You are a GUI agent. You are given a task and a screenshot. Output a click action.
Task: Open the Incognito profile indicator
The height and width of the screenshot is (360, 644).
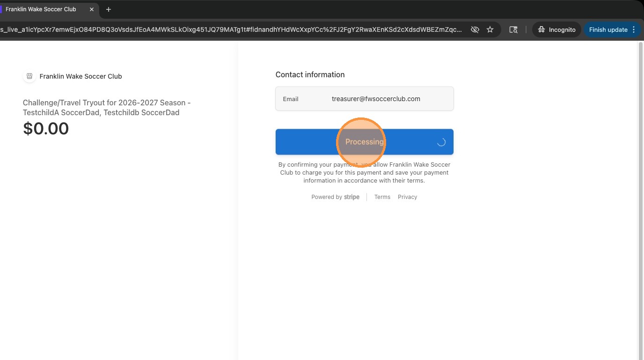[x=556, y=29]
